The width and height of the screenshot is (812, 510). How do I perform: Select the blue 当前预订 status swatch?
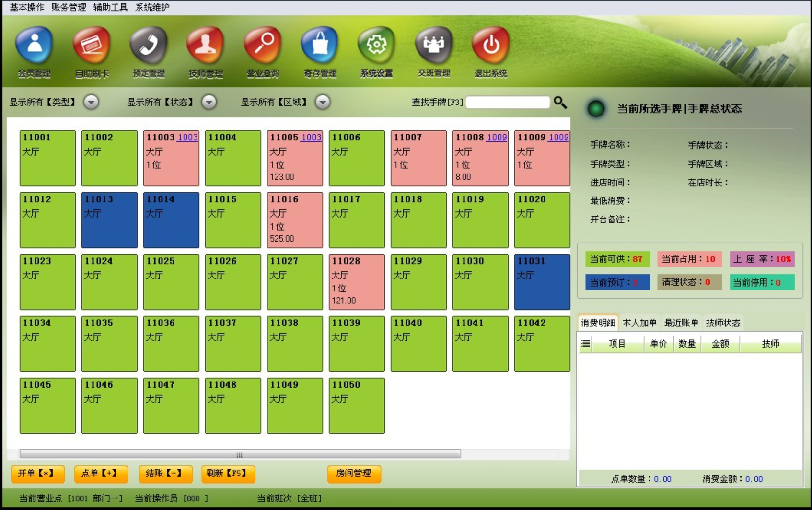click(617, 282)
